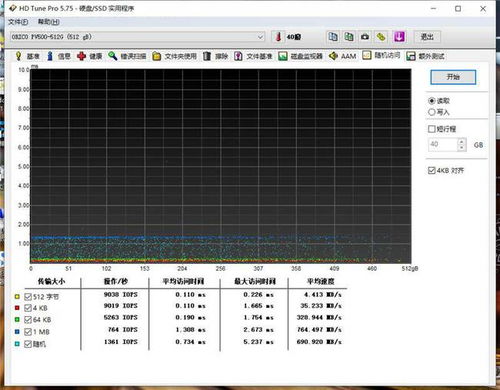This screenshot has height=390, width=500.
Task: Click the 平均速度 column header
Action: click(x=320, y=281)
